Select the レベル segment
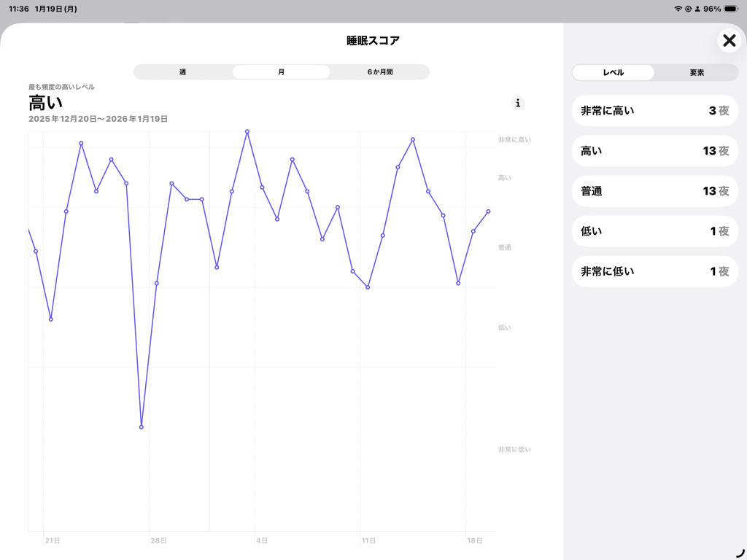The width and height of the screenshot is (747, 560). (613, 73)
